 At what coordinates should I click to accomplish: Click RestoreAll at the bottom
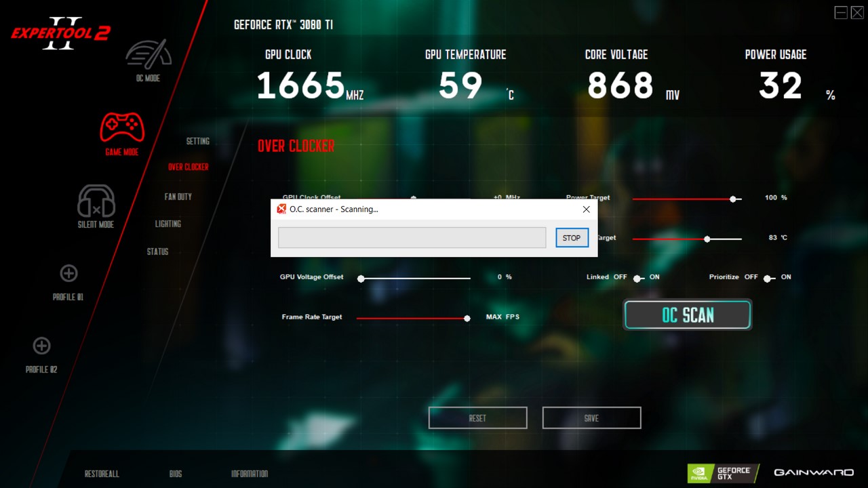click(102, 474)
